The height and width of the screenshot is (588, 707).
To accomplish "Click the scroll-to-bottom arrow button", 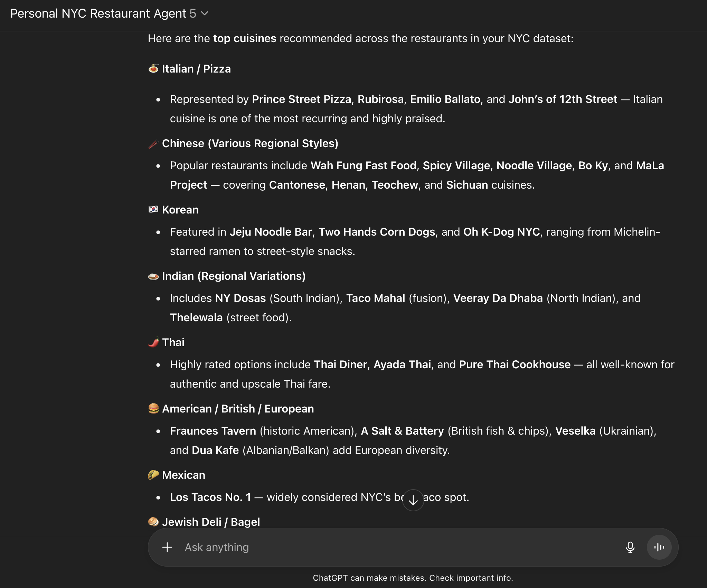I will point(413,500).
